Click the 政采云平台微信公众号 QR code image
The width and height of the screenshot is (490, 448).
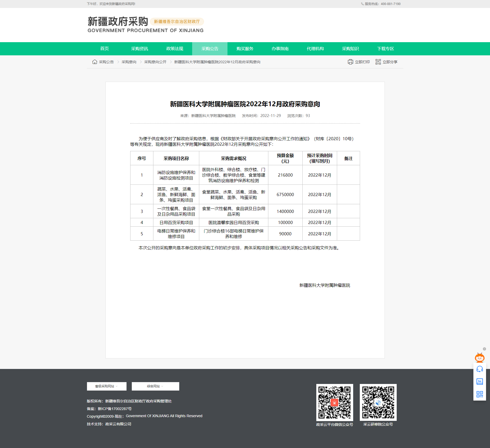334,402
